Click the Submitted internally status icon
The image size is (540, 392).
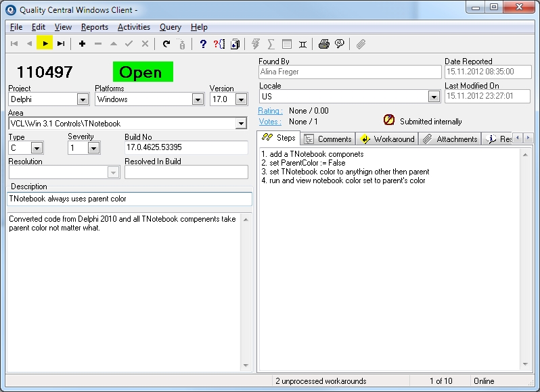389,120
